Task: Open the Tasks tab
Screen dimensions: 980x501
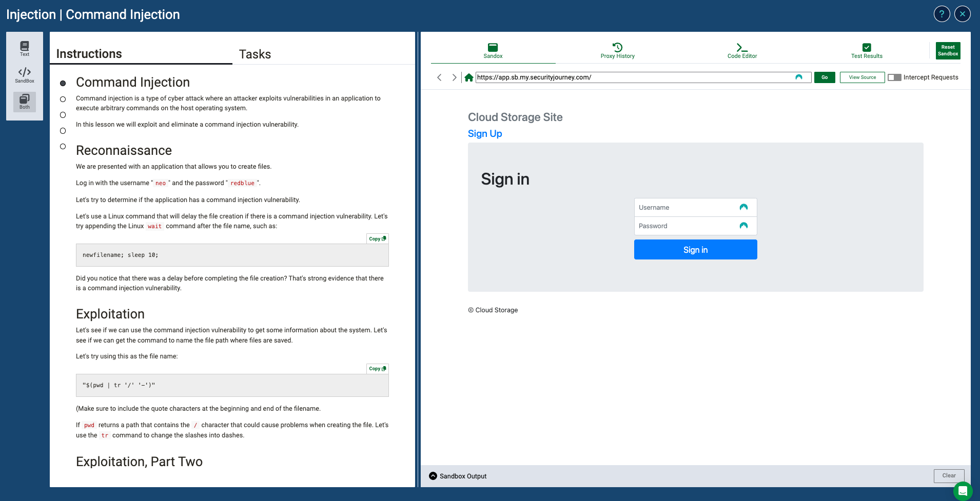Action: (x=254, y=54)
